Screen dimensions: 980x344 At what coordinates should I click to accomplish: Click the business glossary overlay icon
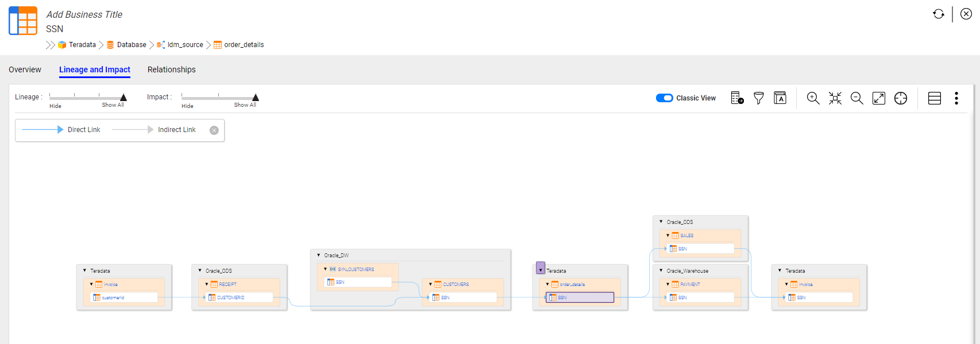coord(780,98)
